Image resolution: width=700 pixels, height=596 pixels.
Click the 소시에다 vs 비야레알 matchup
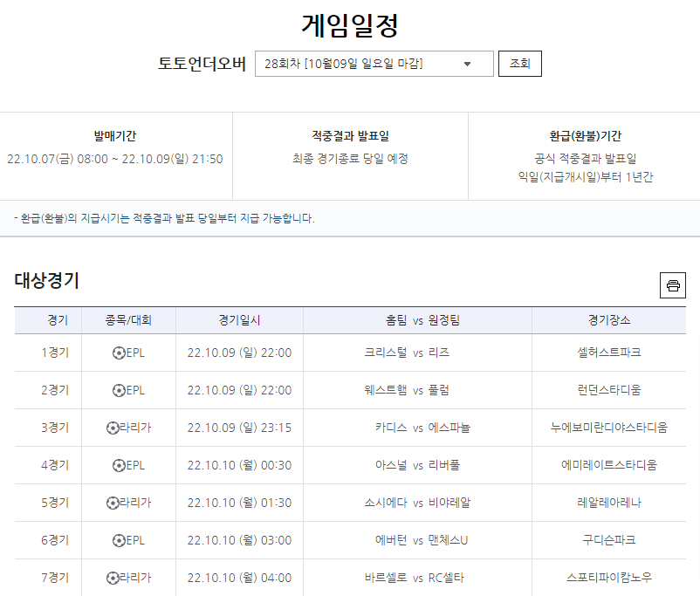coord(417,503)
